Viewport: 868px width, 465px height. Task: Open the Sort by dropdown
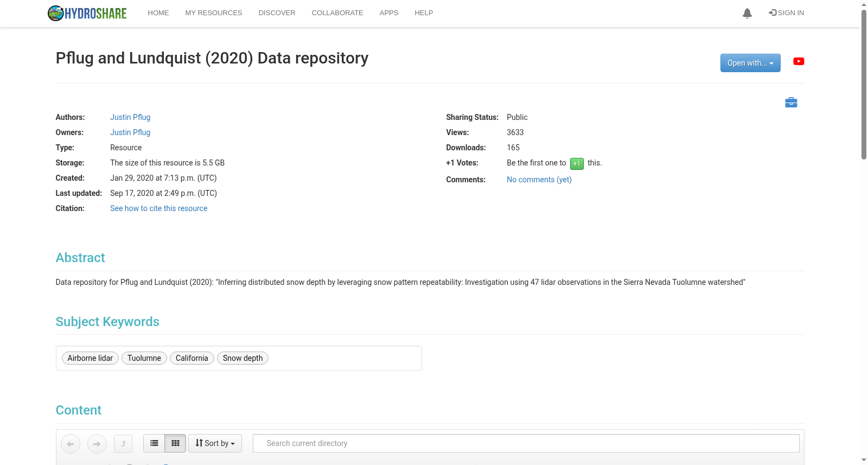(x=215, y=443)
